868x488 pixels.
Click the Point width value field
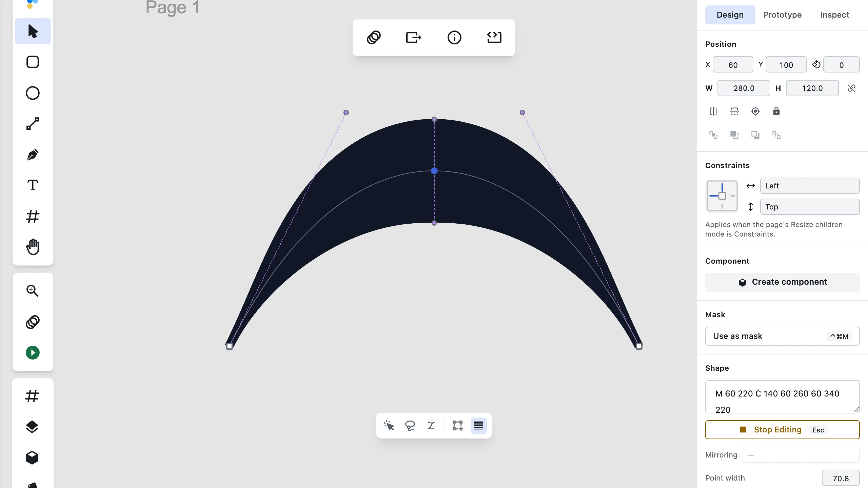point(841,478)
